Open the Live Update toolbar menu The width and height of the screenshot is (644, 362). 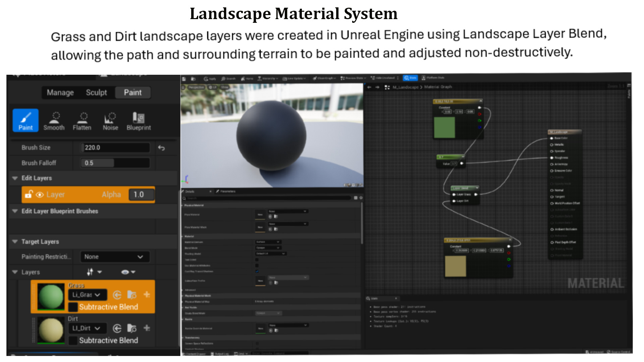point(294,79)
